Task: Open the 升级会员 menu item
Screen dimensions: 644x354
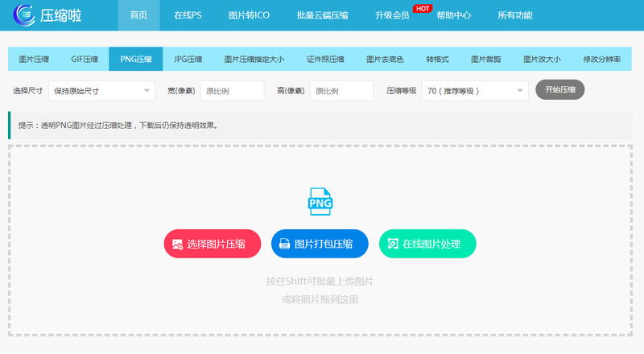Action: (392, 15)
